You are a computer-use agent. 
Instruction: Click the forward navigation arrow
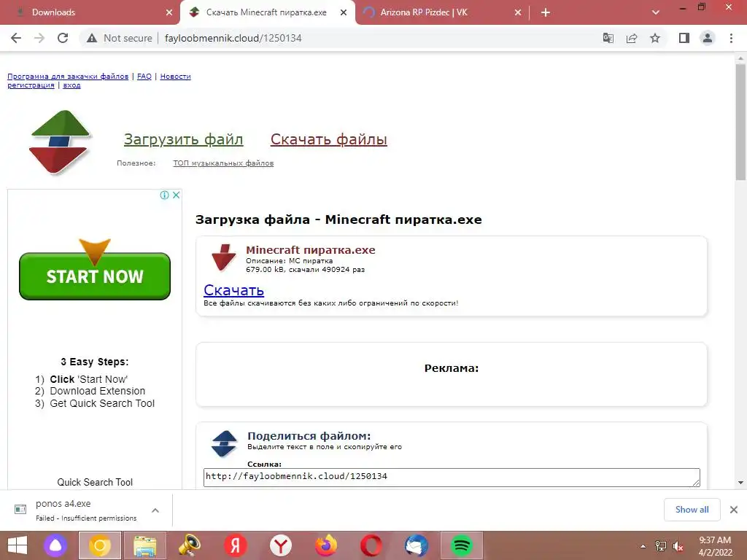click(39, 38)
